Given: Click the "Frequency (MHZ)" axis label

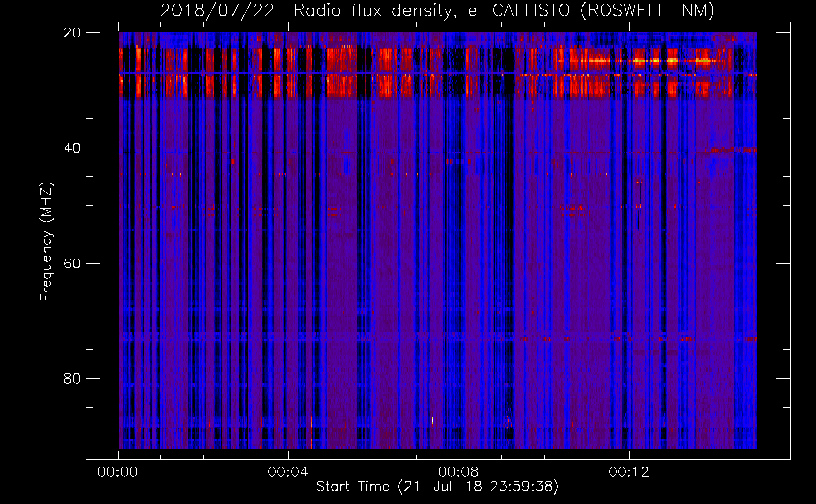Looking at the screenshot, I should tap(46, 242).
